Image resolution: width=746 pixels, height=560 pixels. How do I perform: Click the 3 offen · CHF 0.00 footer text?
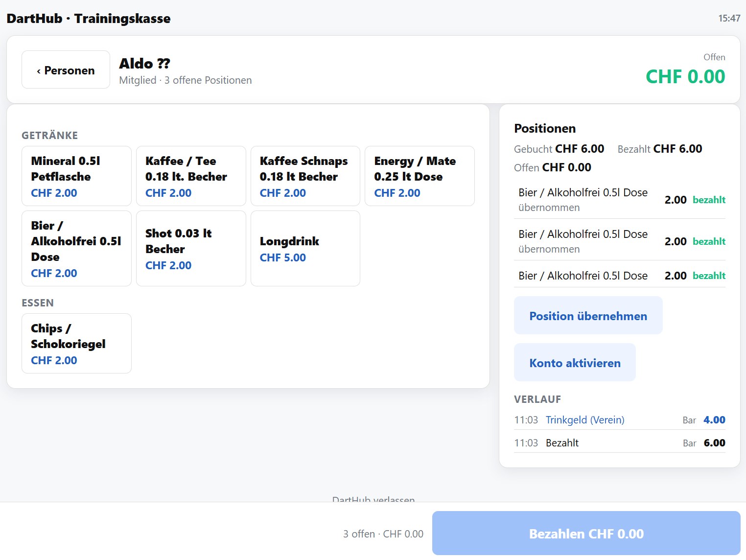383,534
